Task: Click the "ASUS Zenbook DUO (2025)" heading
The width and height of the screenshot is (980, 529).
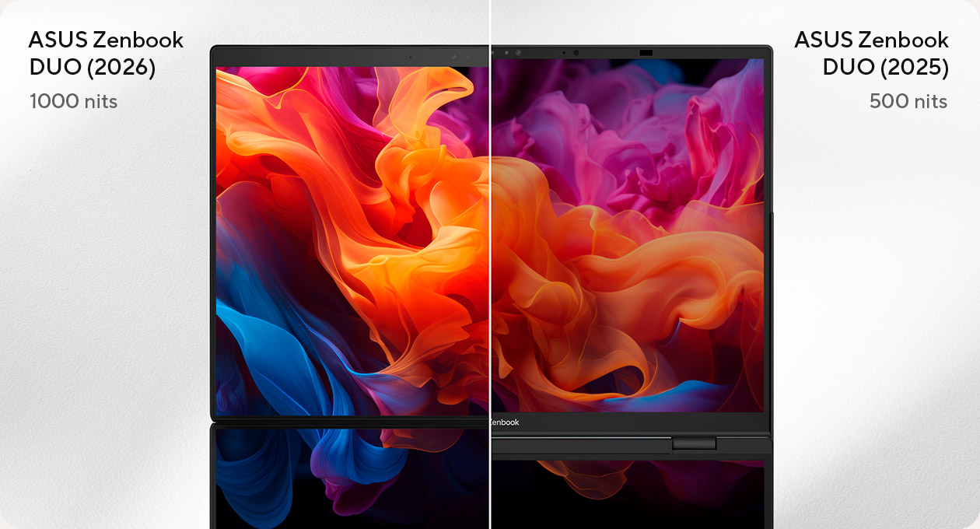Action: tap(871, 53)
